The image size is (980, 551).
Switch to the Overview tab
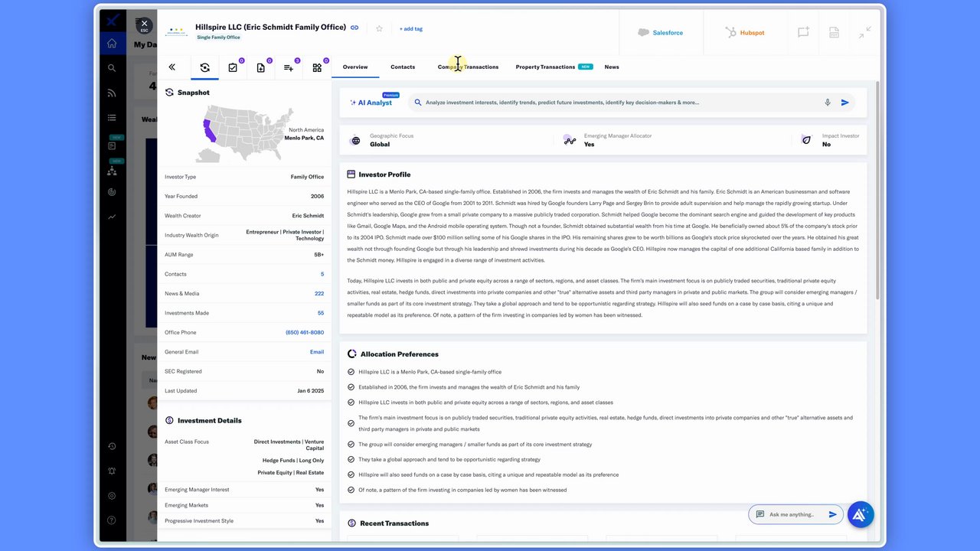355,67
